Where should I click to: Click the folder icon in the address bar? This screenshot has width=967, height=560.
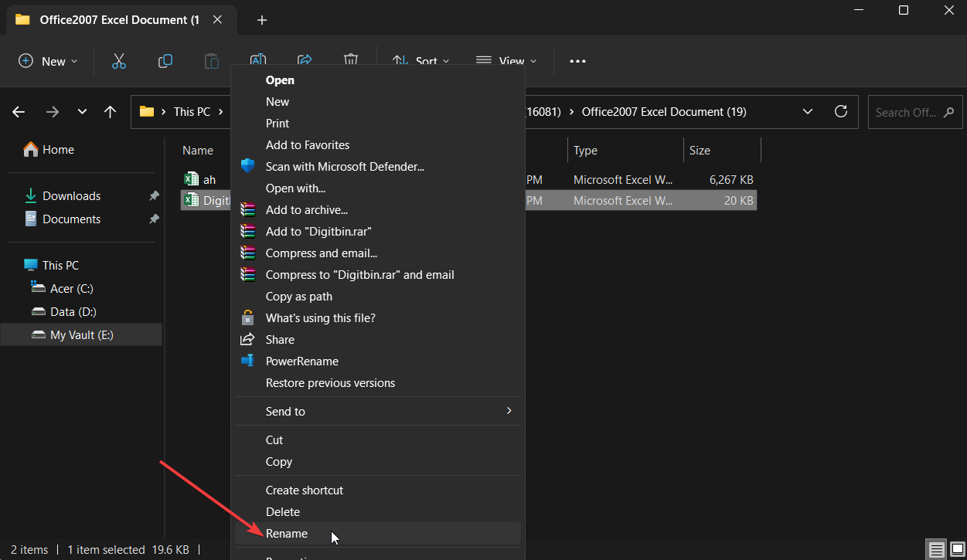tap(146, 111)
